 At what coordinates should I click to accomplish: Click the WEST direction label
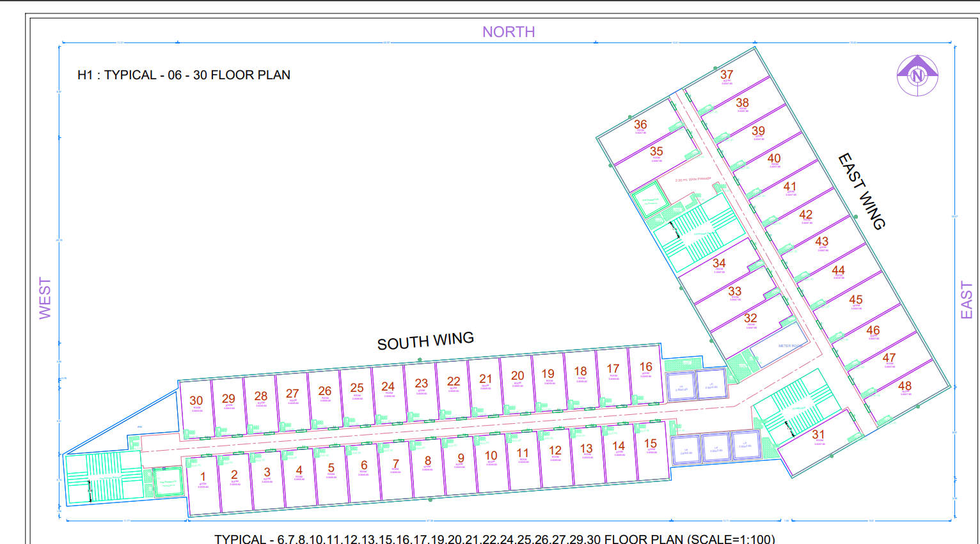tap(45, 298)
